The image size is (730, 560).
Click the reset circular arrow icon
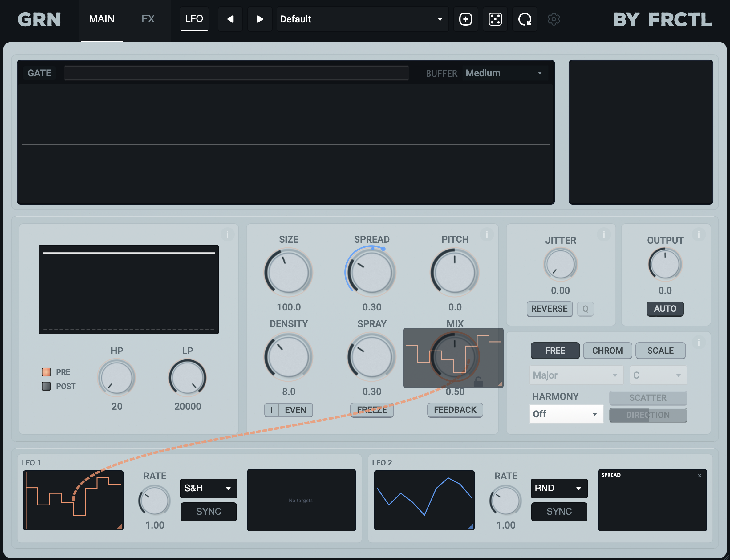point(524,19)
